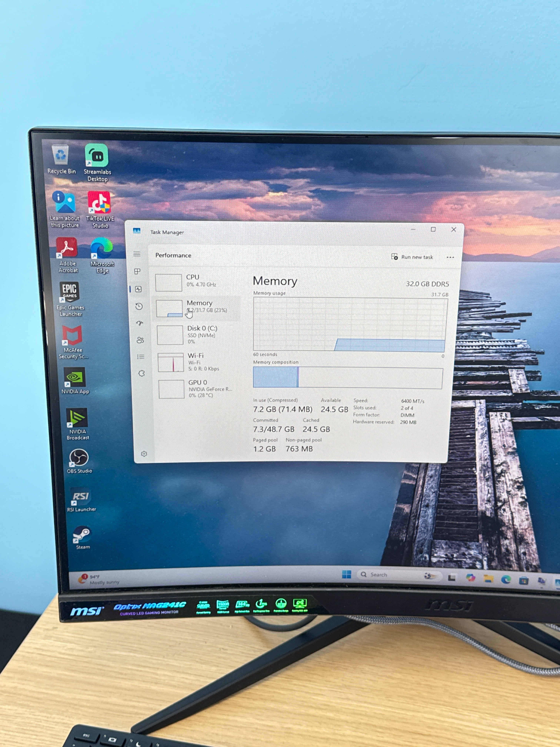Open McAfee Security Scan shortcut

tap(73, 342)
